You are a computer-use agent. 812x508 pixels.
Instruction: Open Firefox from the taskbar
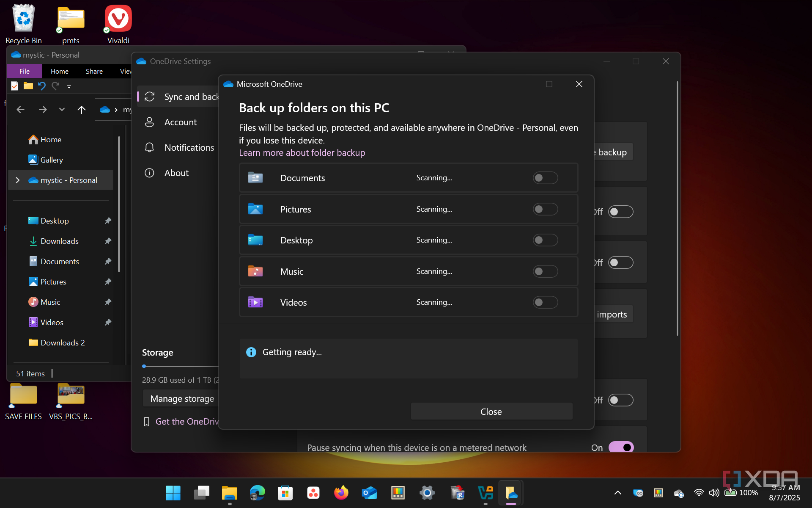(x=341, y=493)
